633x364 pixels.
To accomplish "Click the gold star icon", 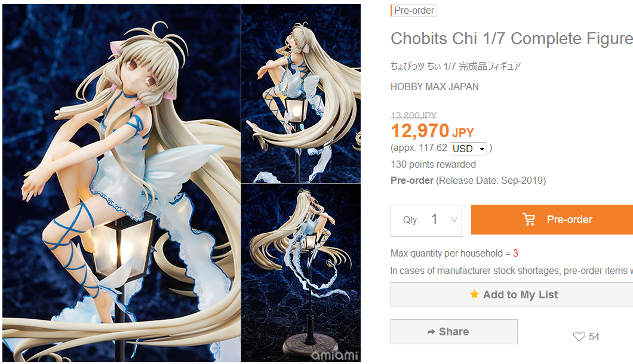I will click(x=474, y=294).
